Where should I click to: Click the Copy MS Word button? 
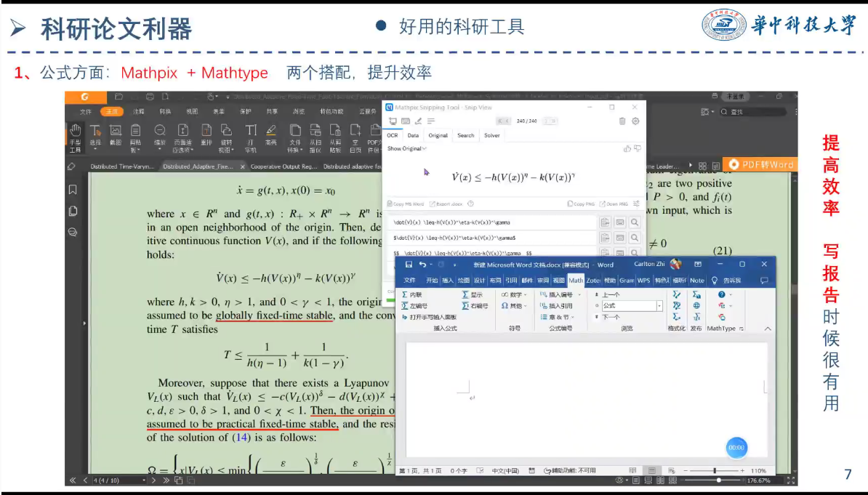tap(407, 204)
